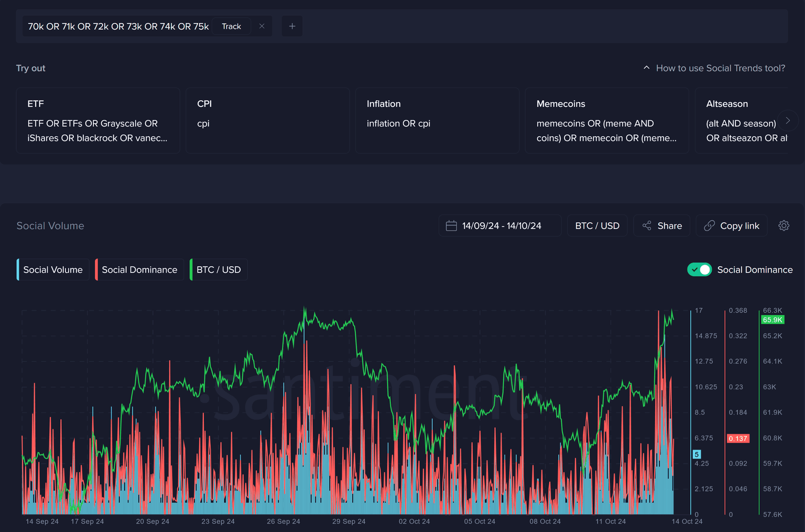Click the search terms input field
805x532 pixels.
click(x=118, y=26)
